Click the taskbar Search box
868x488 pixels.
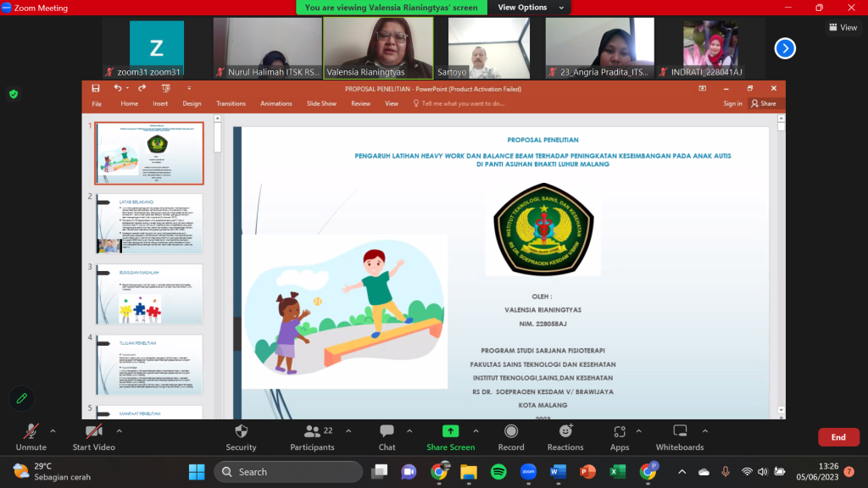click(288, 472)
